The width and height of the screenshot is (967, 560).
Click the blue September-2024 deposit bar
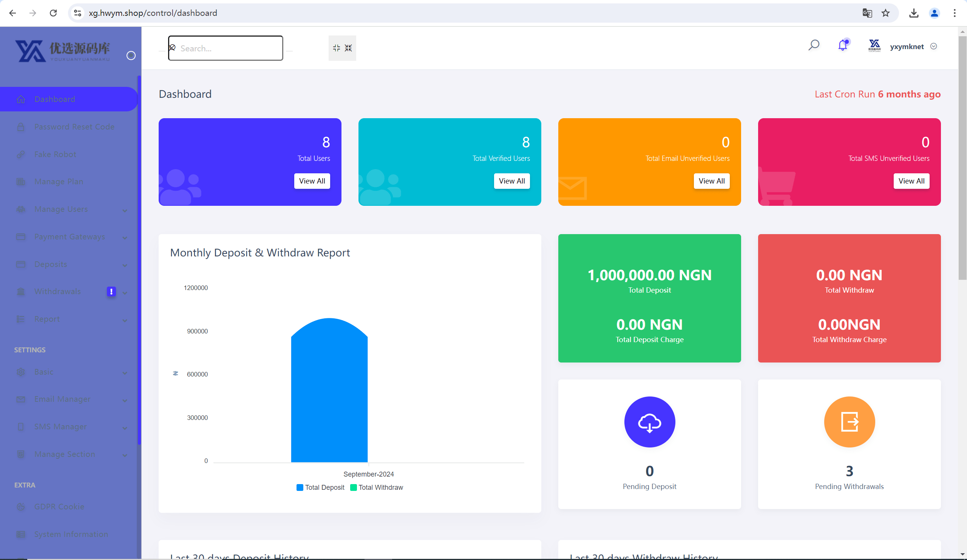329,390
